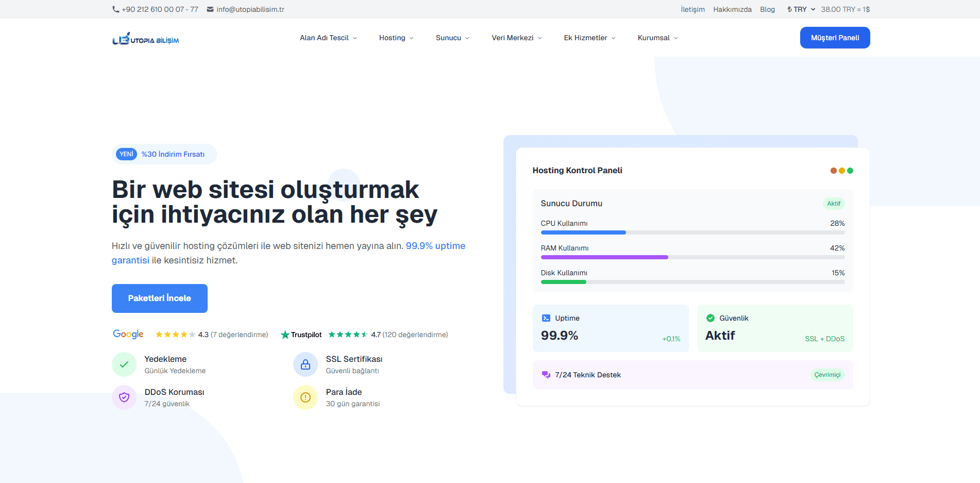Expand the Alan Adı Tescil menu
This screenshot has width=980, height=483.
(x=328, y=38)
